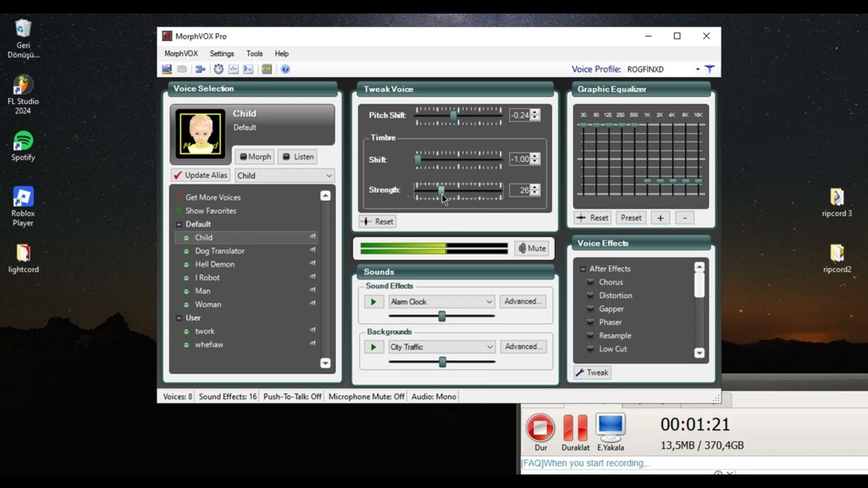
Task: Click the grey disabled icon beside the save icon
Action: pyautogui.click(x=182, y=69)
